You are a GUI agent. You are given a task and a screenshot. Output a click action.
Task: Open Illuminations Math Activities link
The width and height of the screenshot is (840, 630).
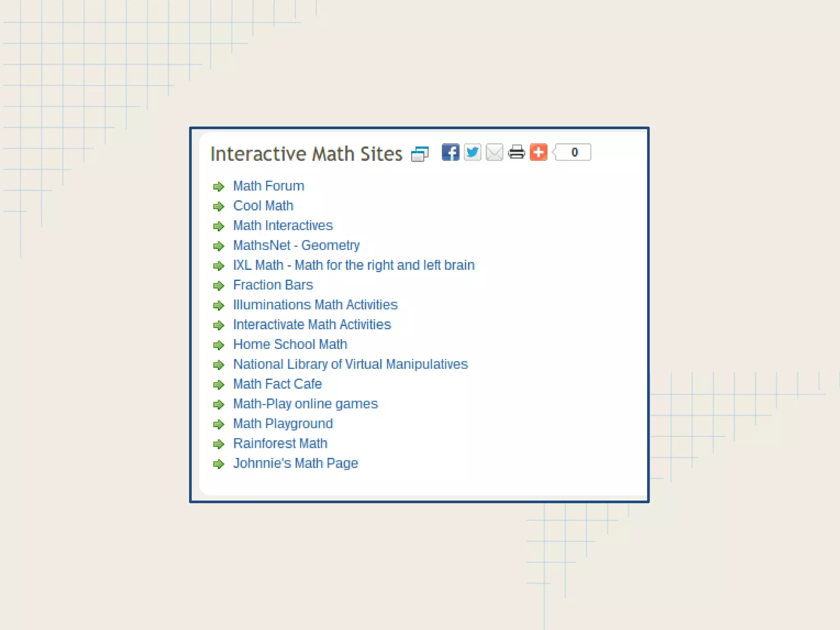[x=315, y=305]
